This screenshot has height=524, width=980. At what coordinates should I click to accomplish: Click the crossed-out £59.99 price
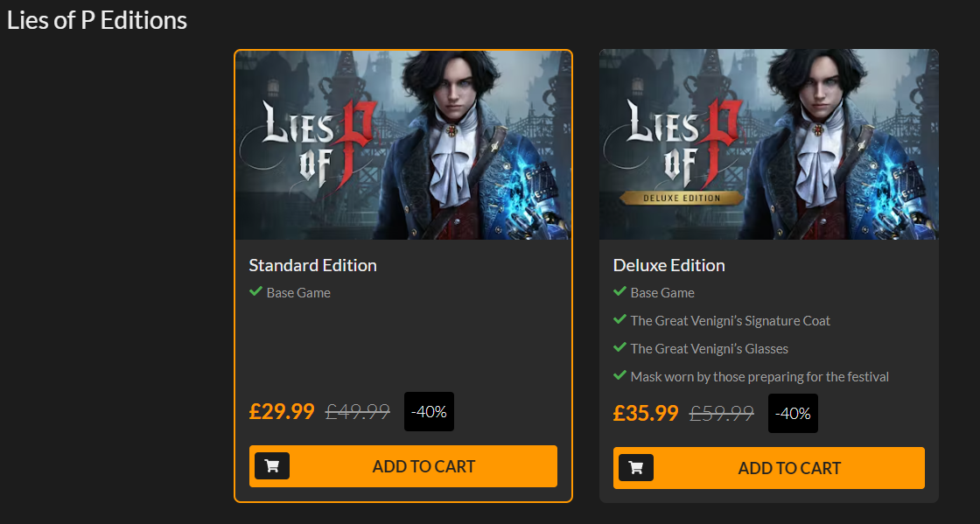[x=722, y=414]
